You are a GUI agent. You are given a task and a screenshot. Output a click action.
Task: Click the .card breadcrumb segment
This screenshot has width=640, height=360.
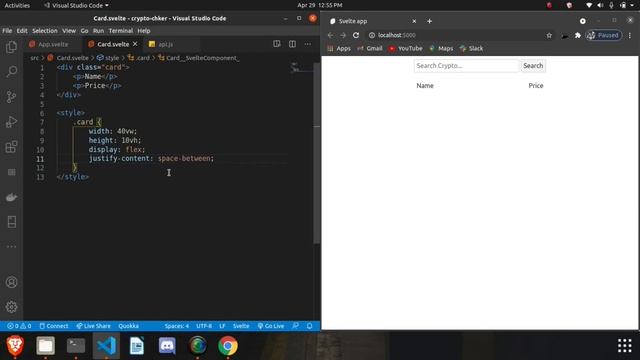pyautogui.click(x=139, y=58)
